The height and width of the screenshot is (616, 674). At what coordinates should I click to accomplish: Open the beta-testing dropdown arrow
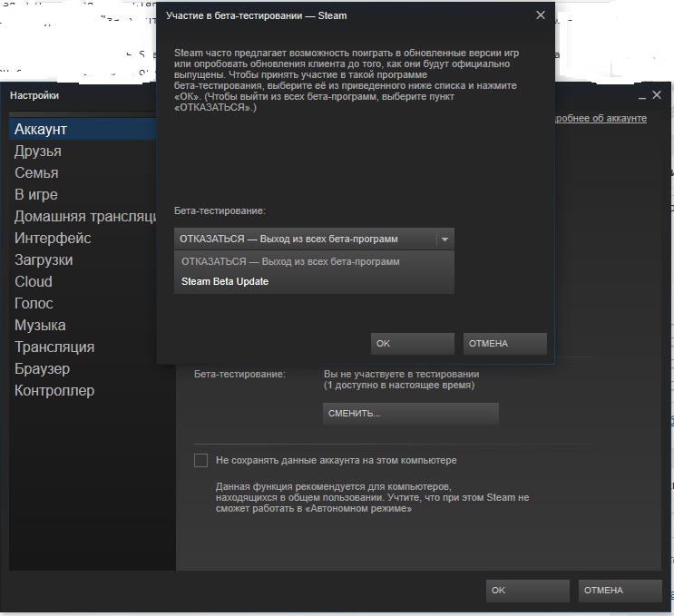tap(444, 239)
